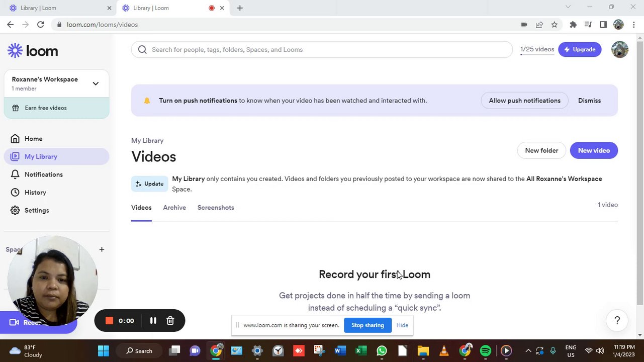Click the New video button
The height and width of the screenshot is (362, 644).
pos(594,150)
